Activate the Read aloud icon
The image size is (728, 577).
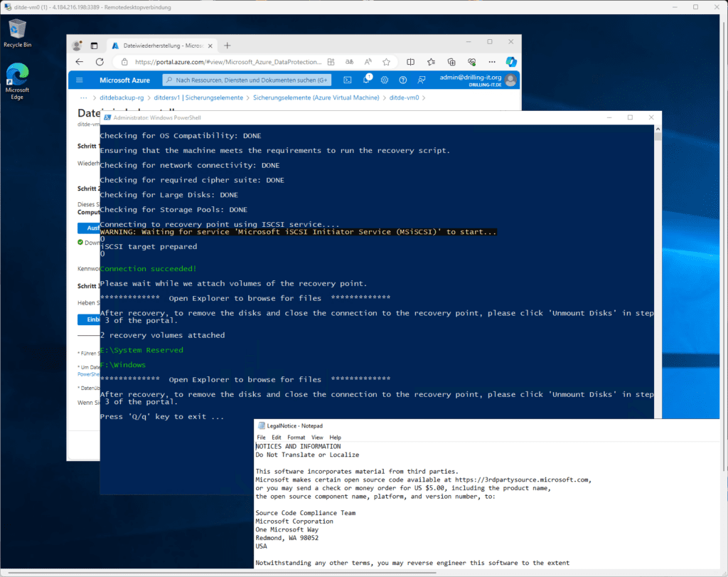point(368,62)
